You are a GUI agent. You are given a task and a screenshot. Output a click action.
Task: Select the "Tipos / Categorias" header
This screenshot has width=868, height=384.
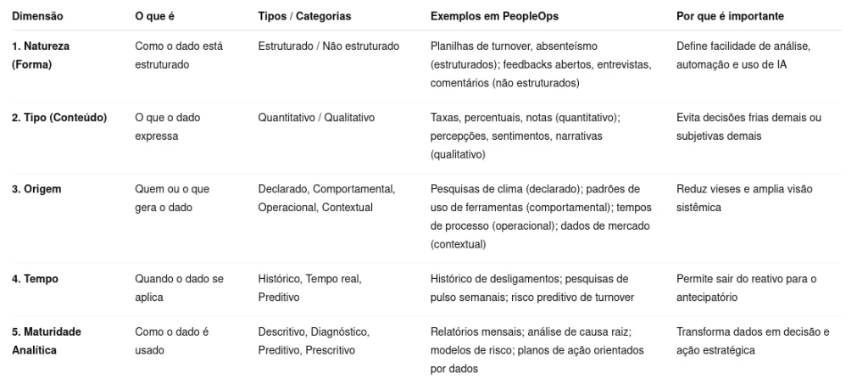pyautogui.click(x=304, y=16)
